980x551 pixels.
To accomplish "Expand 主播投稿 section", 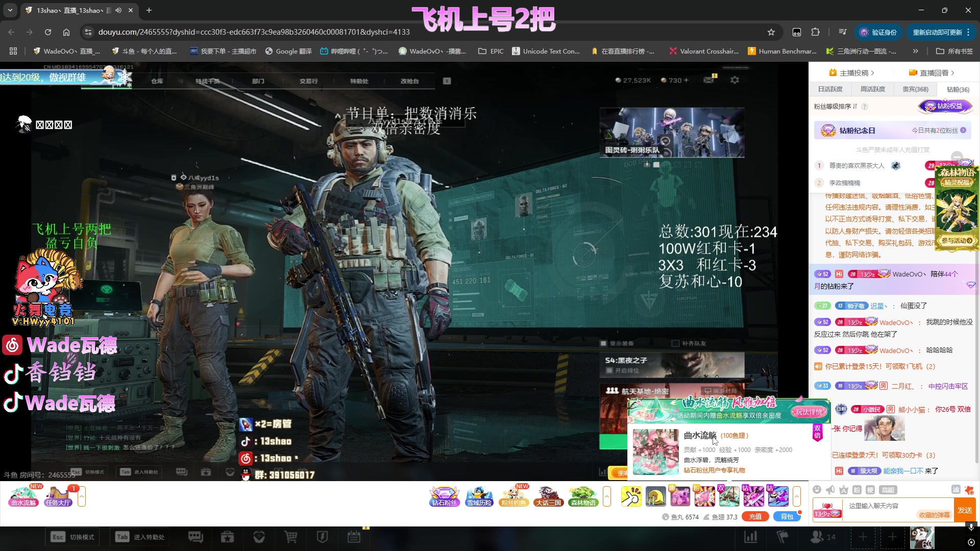I will [851, 73].
